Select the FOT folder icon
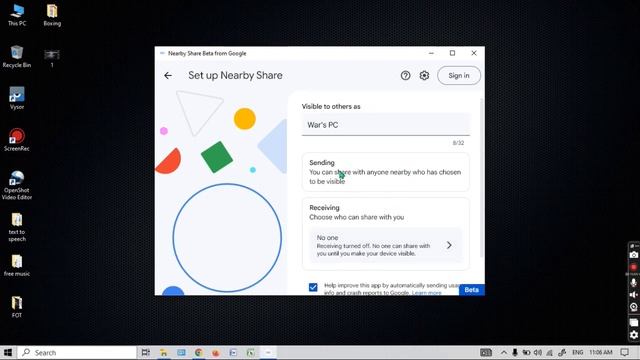640x360 pixels. 17,307
